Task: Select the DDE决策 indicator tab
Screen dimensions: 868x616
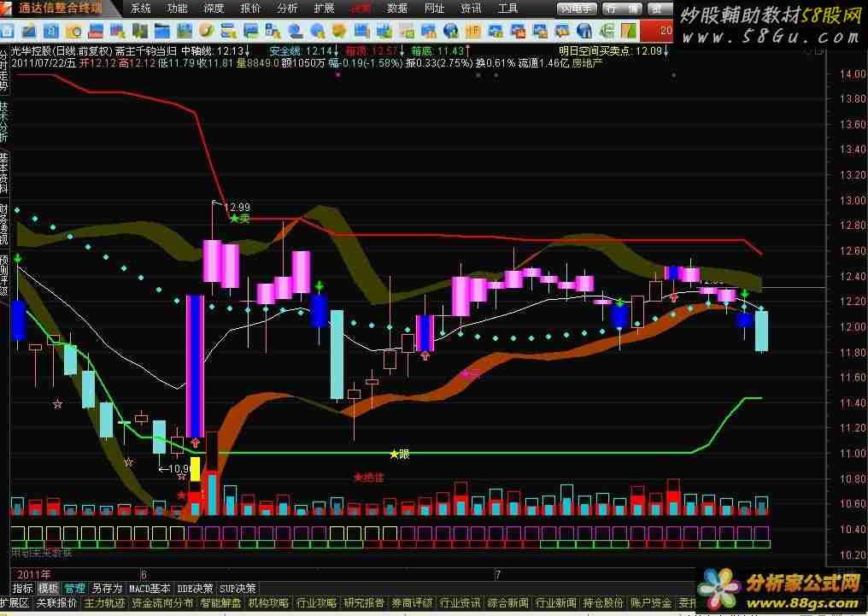Action: coord(195,589)
